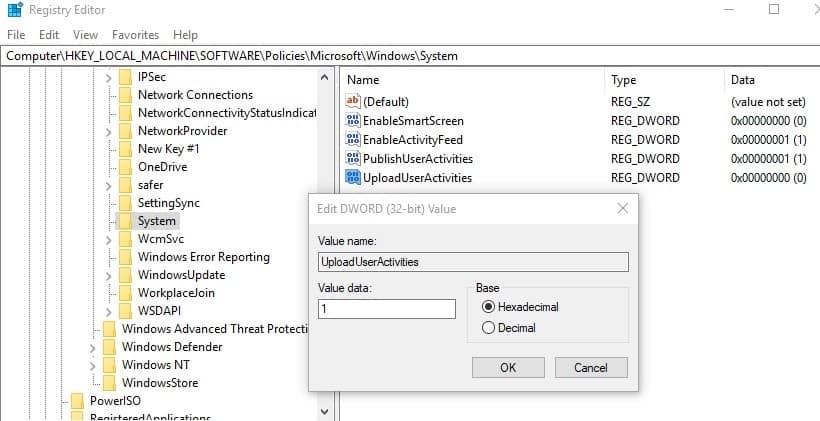Click the UploadUserActivities DWORD icon
This screenshot has height=421, width=820.
pyautogui.click(x=353, y=177)
